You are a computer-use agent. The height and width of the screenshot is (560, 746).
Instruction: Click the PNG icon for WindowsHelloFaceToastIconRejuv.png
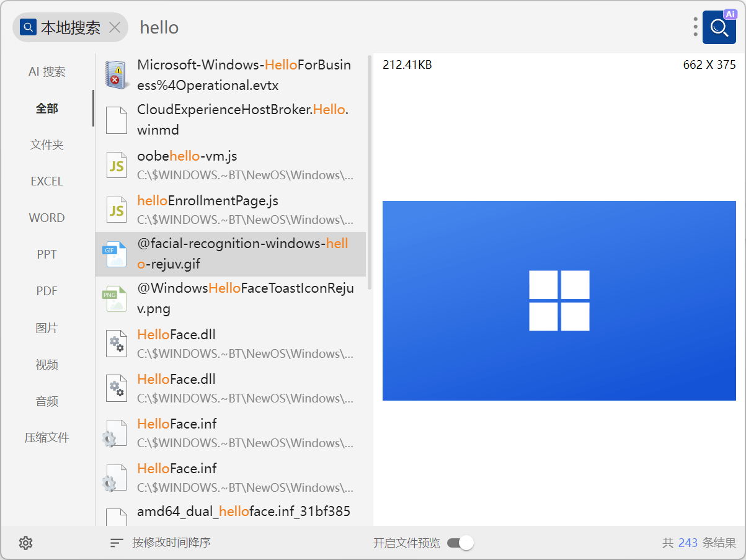pyautogui.click(x=114, y=299)
